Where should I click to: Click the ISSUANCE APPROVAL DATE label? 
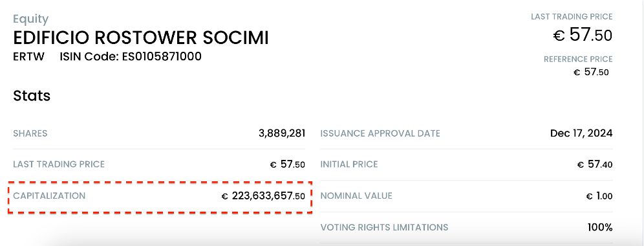point(380,133)
